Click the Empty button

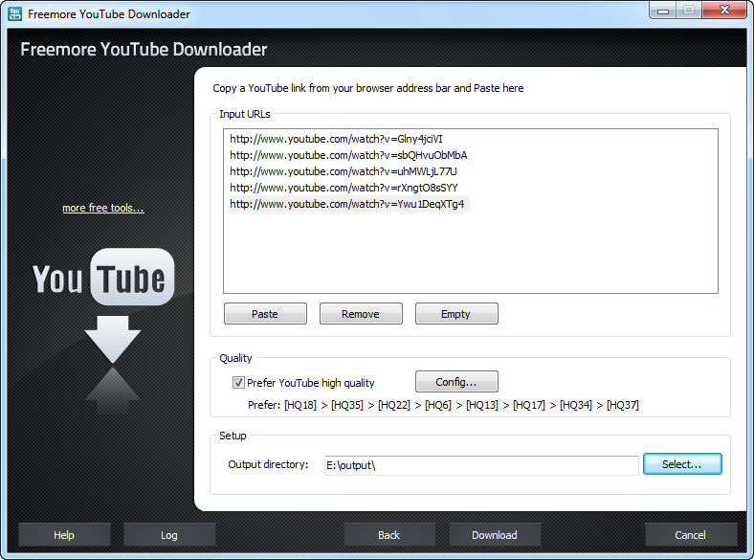coord(456,314)
